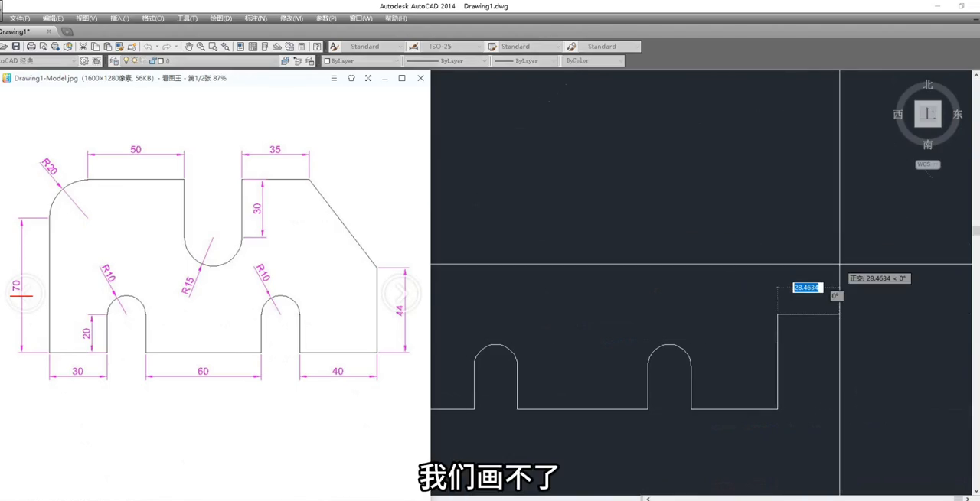Click the Save icon in the toolbar
The width and height of the screenshot is (980, 501).
coord(16,47)
